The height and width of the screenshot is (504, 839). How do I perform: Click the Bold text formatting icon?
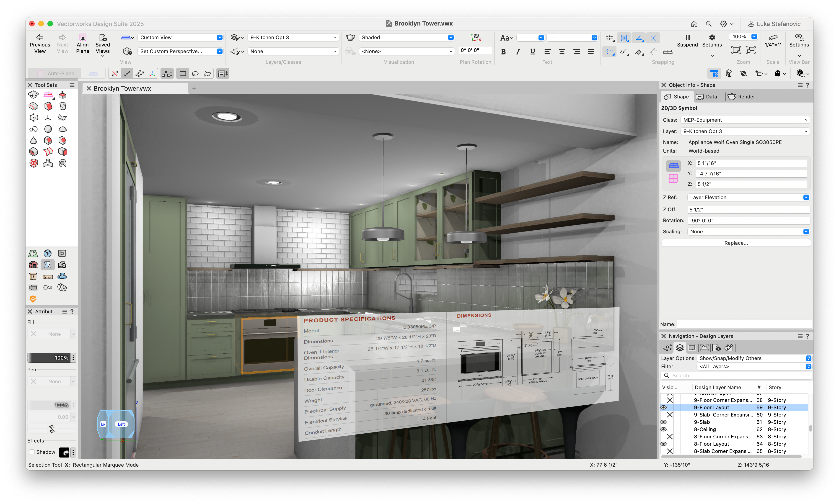(503, 52)
